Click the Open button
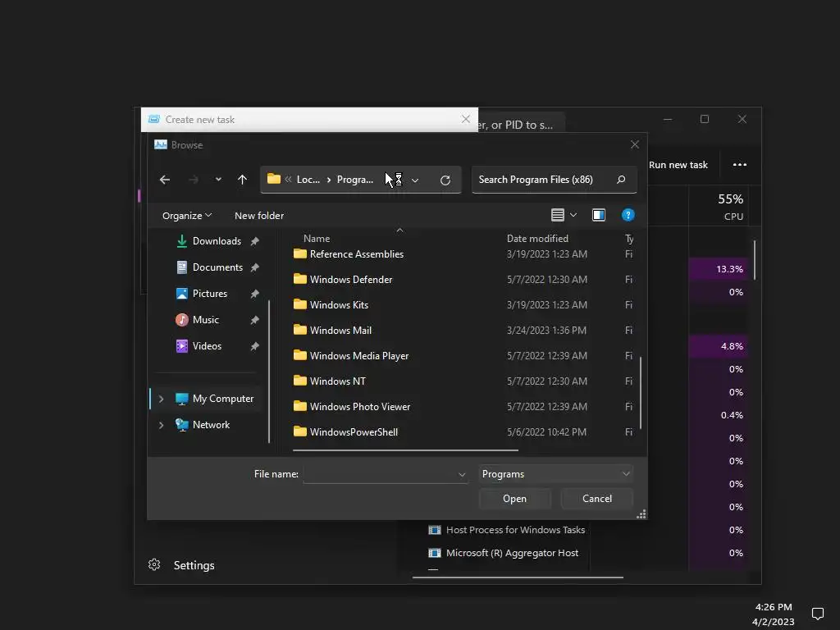 click(514, 499)
